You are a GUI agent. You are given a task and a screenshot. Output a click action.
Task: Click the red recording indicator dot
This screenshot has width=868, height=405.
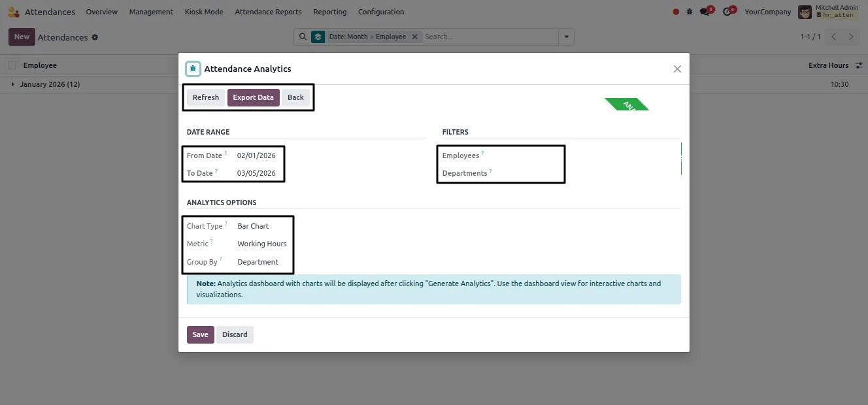(676, 12)
